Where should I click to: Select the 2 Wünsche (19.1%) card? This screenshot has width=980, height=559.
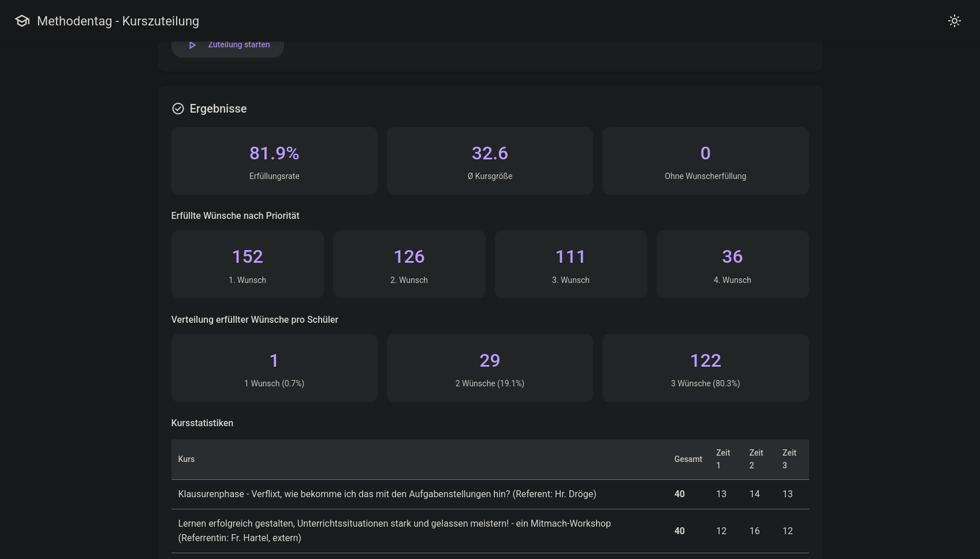[x=490, y=367]
